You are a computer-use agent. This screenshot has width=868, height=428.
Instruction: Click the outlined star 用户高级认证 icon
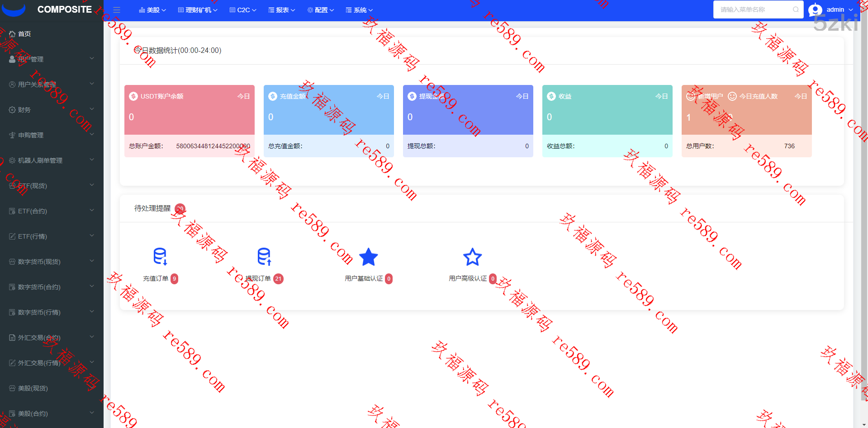[472, 257]
